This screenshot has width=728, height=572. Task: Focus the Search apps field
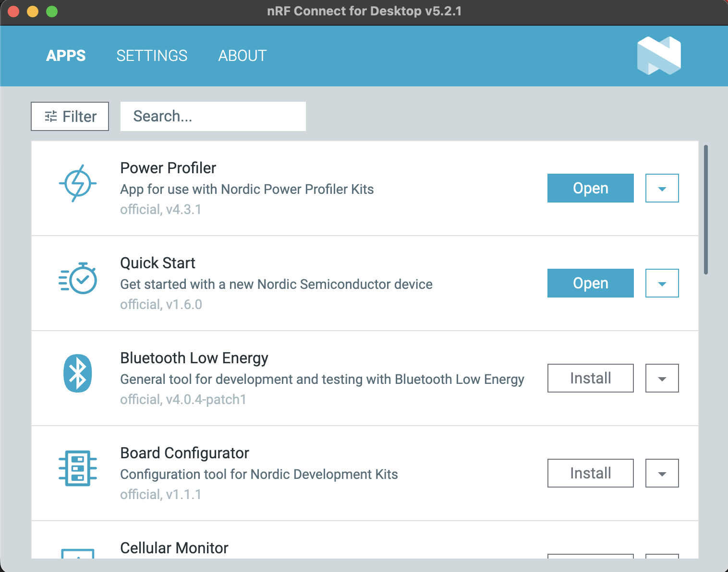point(213,116)
